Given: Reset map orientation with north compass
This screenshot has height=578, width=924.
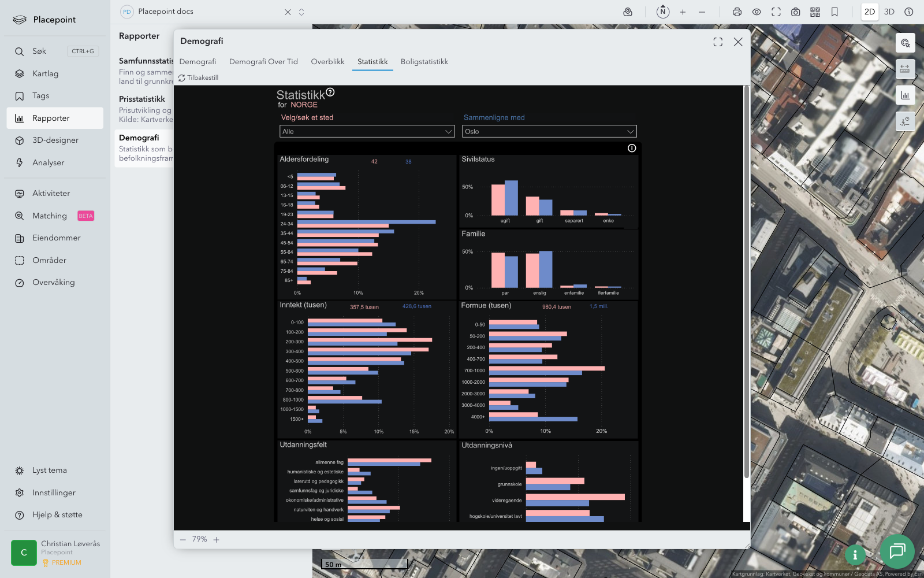Looking at the screenshot, I should click(663, 12).
